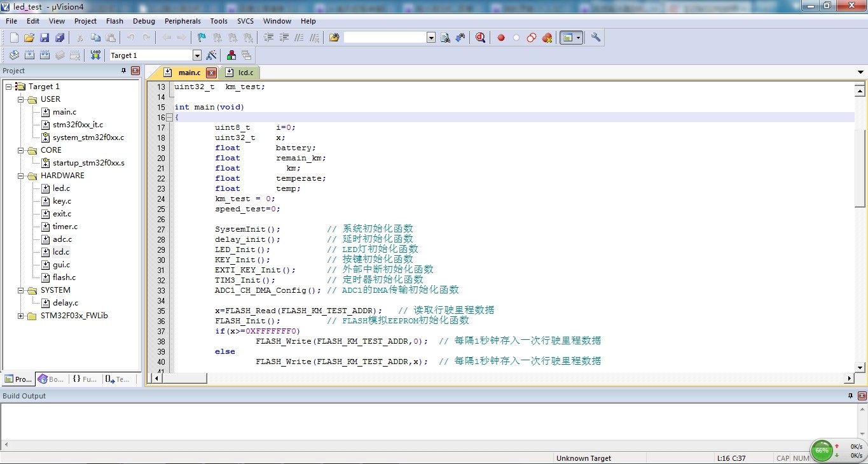Open the find text combo box arrow
Screen dimensions: 868x464
point(431,38)
